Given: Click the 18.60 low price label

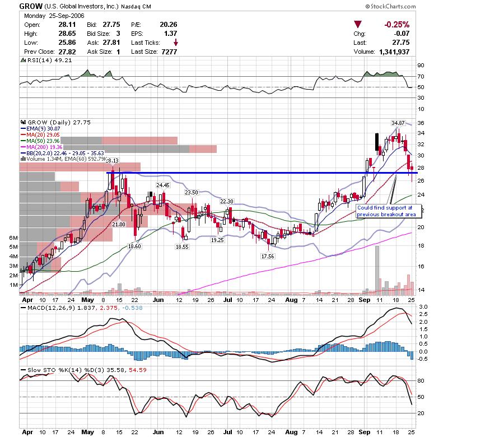Looking at the screenshot, I should 134,246.
